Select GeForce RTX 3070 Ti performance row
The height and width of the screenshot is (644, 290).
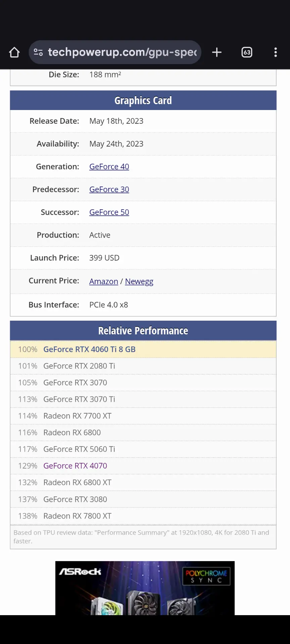click(x=143, y=399)
